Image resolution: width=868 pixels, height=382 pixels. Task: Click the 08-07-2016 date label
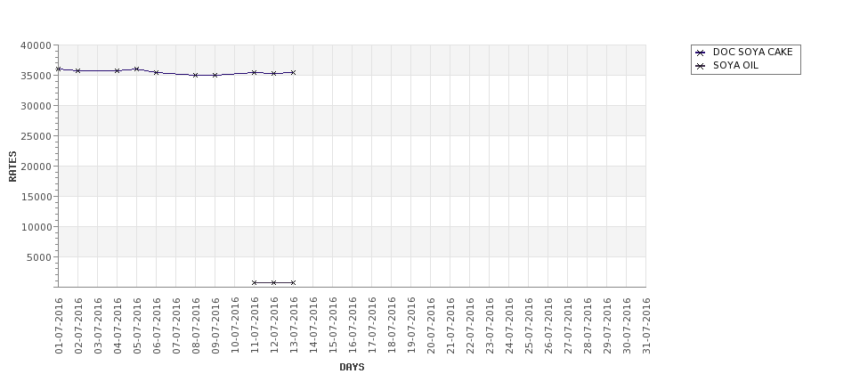(195, 326)
